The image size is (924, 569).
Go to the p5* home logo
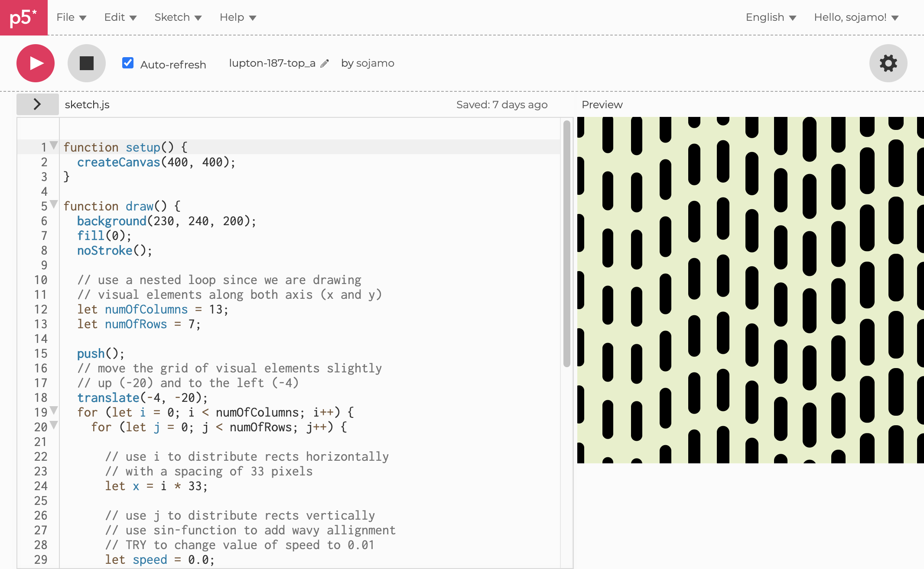tap(23, 17)
